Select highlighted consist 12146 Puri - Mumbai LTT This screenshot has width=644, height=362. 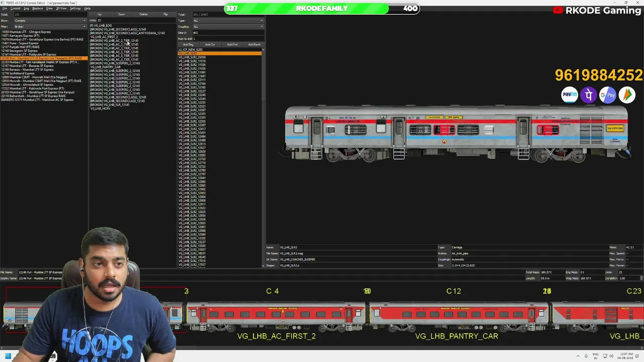[44, 58]
